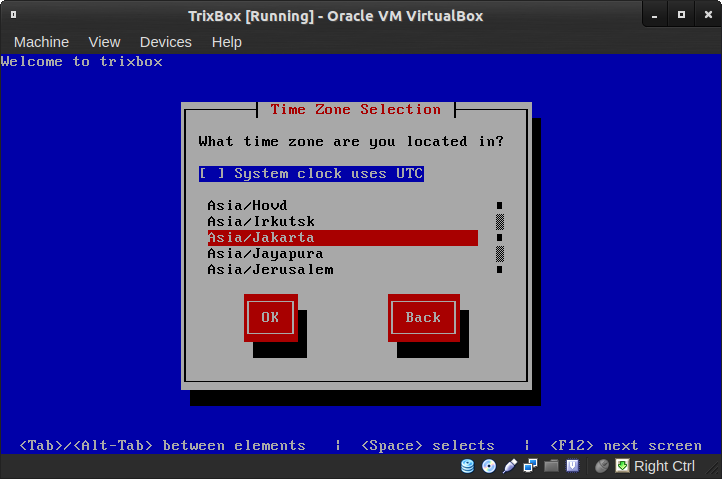Select the Asia/Jayapura time zone
722x479 pixels.
coord(343,254)
